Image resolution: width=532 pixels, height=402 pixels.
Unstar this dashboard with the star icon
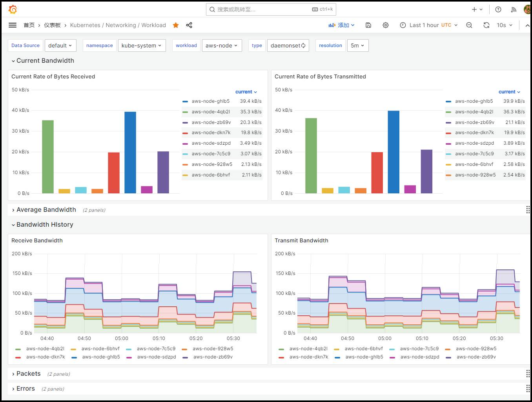[176, 25]
